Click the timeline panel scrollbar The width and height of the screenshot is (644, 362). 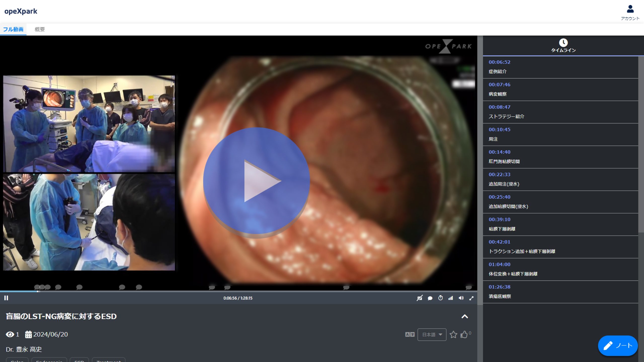[x=641, y=145]
